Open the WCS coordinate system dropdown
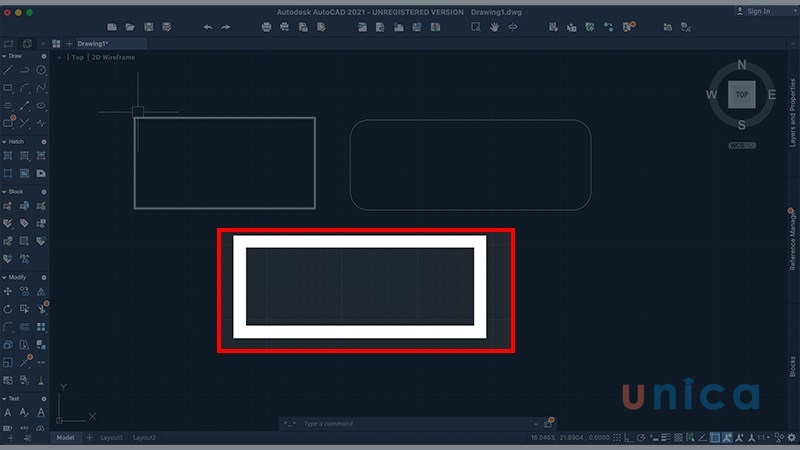This screenshot has width=800, height=450. point(742,145)
